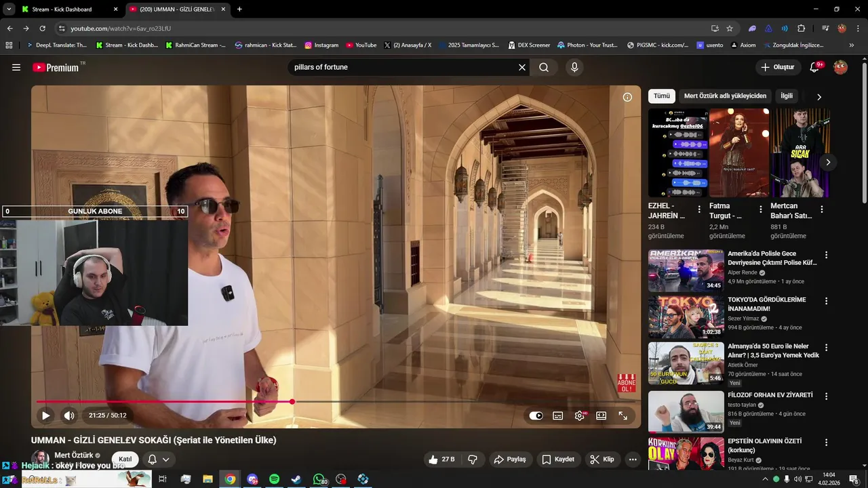The image size is (868, 488).
Task: Play the paused video
Action: pyautogui.click(x=45, y=415)
